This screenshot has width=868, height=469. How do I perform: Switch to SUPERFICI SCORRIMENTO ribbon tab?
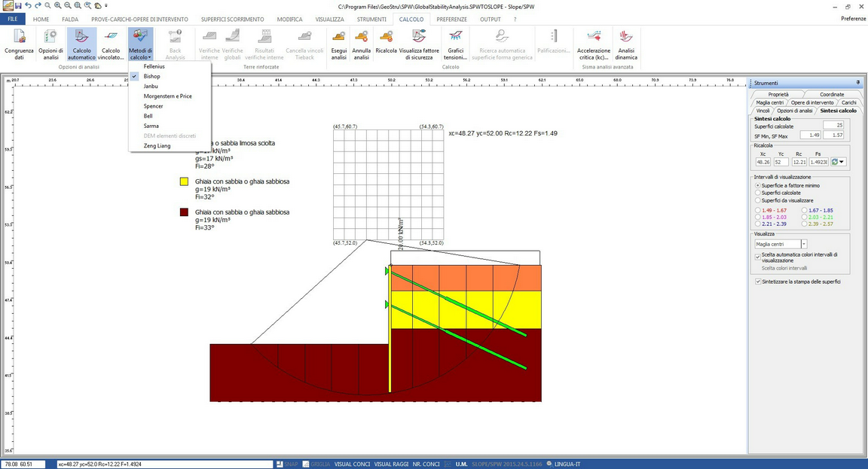(233, 20)
